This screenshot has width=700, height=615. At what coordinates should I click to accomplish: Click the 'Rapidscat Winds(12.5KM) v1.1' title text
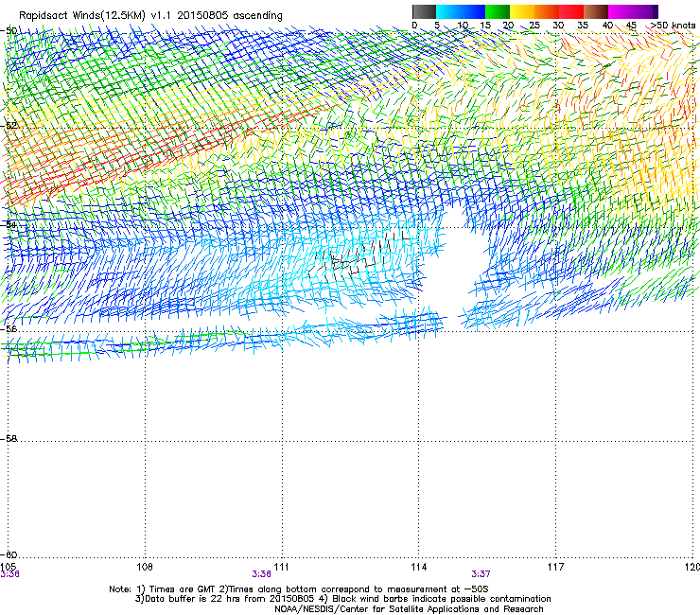(x=95, y=16)
